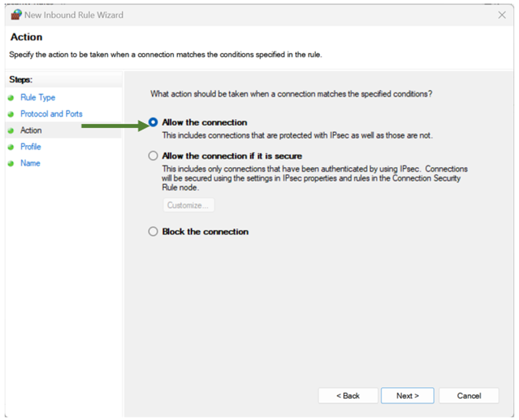Click green bullet beside Action step
This screenshot has width=519, height=420.
11,130
